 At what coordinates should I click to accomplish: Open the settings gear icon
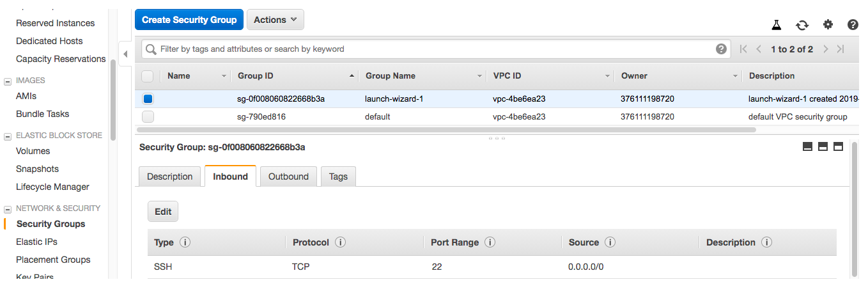828,25
